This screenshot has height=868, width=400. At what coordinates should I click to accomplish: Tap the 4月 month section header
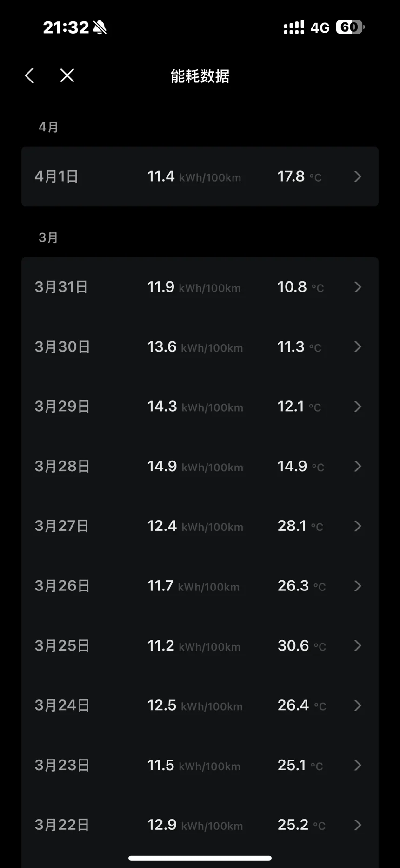pos(48,127)
